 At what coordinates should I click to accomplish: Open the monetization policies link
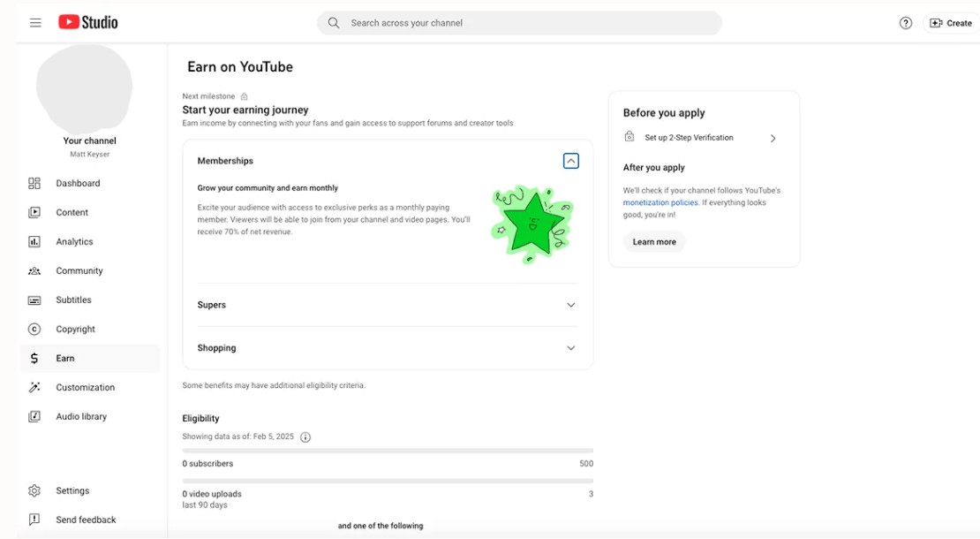click(x=660, y=203)
